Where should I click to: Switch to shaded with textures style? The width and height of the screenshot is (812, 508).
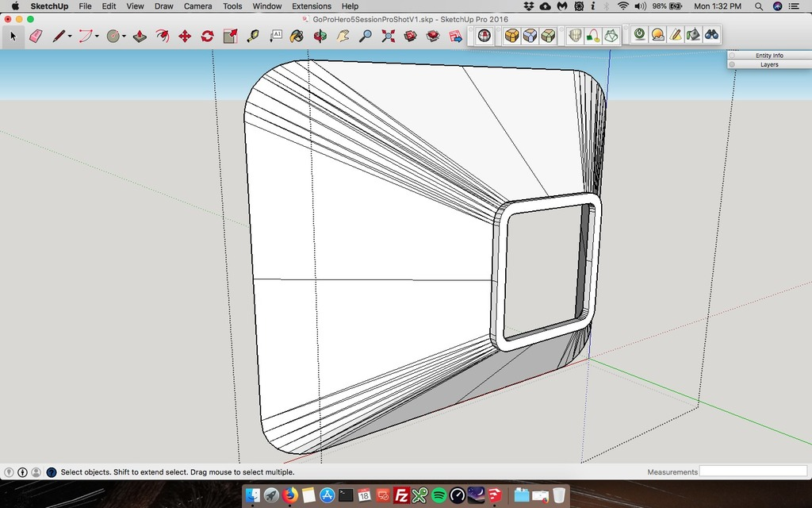click(x=512, y=35)
